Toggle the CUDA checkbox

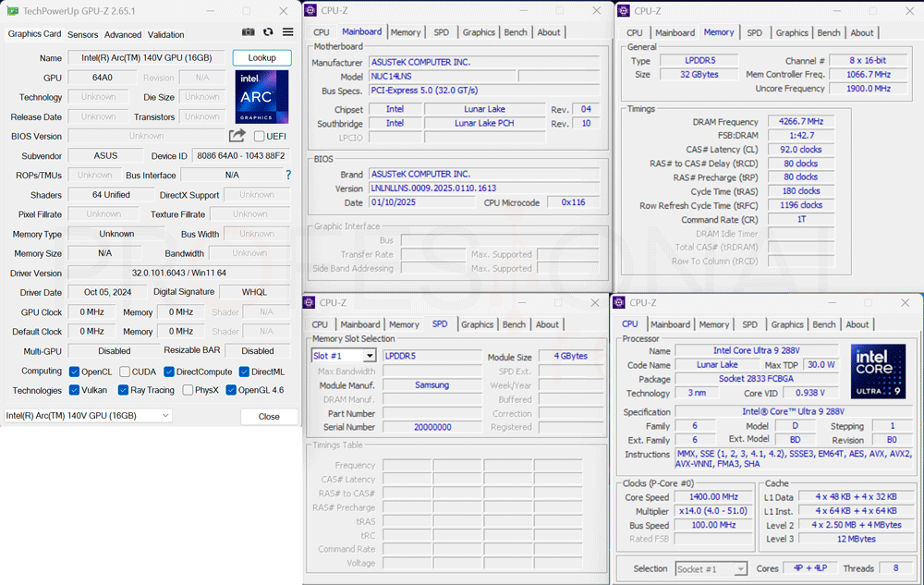[125, 372]
